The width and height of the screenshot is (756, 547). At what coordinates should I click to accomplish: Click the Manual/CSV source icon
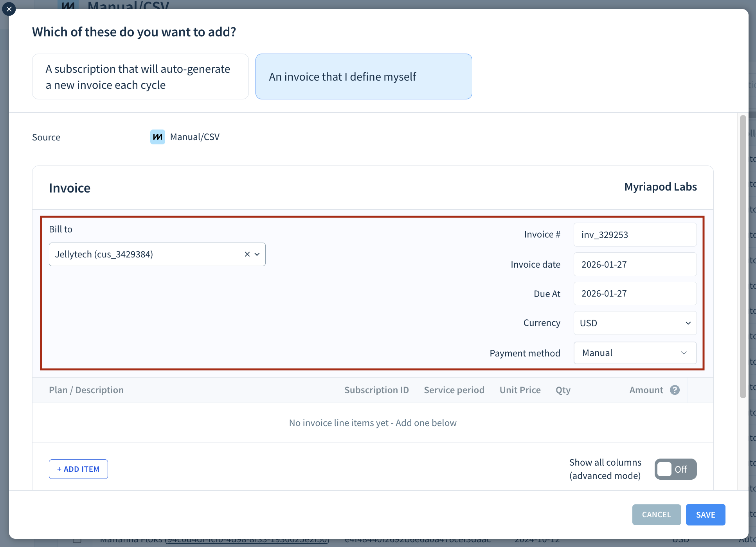tap(157, 137)
